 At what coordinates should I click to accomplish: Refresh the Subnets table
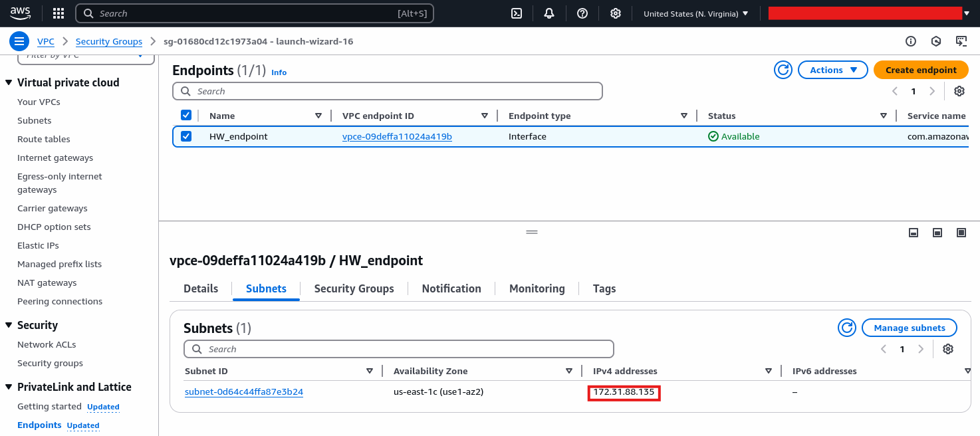(846, 327)
